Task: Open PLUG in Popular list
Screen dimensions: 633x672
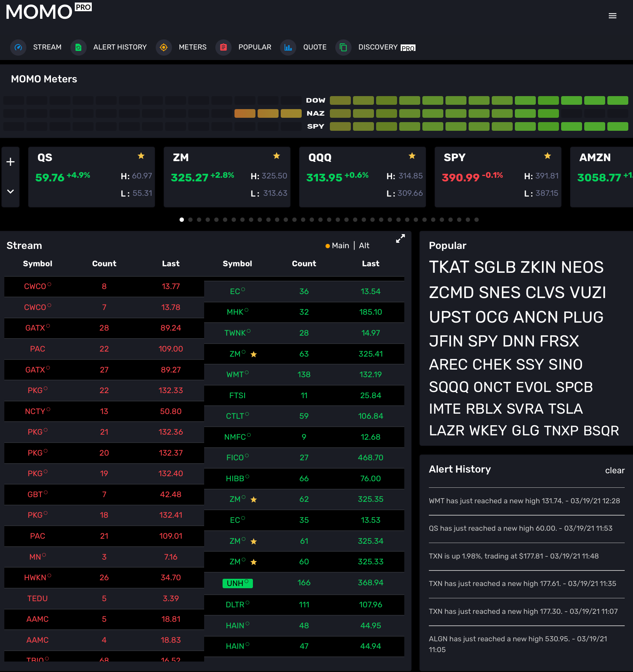Action: [x=583, y=317]
